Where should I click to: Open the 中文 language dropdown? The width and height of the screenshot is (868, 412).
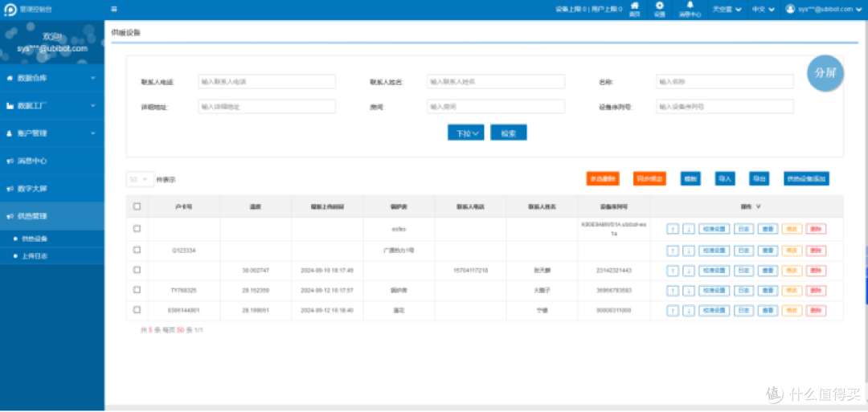pyautogui.click(x=763, y=10)
